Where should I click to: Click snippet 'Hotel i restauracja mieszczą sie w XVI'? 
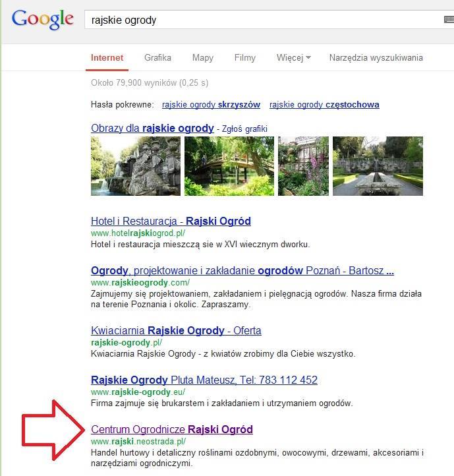(x=200, y=245)
